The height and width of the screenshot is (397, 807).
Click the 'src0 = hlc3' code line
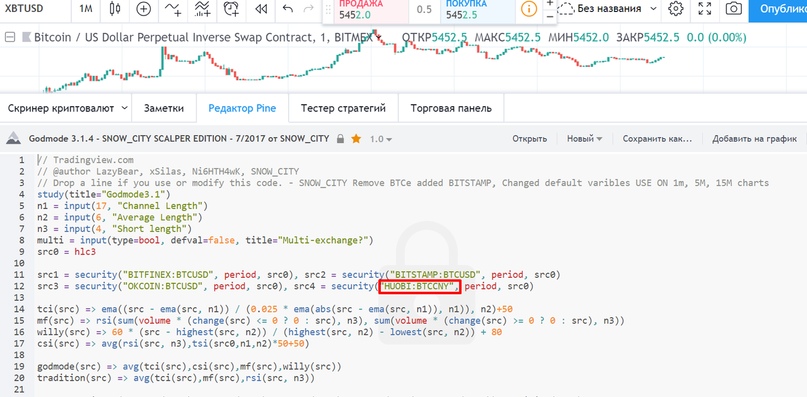click(x=66, y=252)
